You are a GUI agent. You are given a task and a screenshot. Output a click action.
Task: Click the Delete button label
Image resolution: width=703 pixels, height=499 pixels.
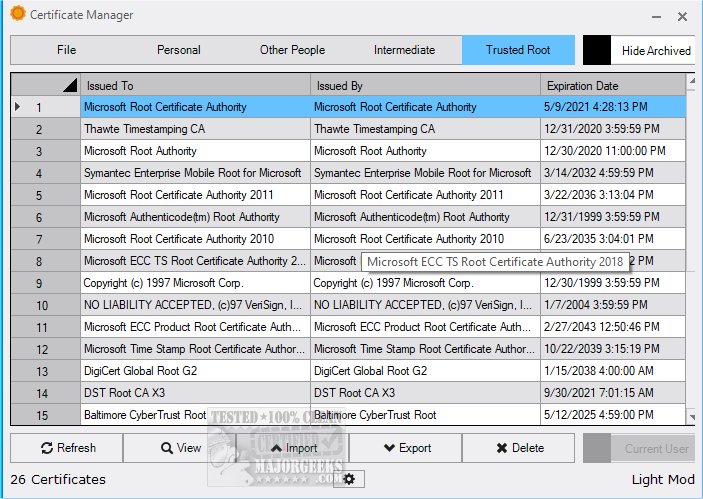528,448
